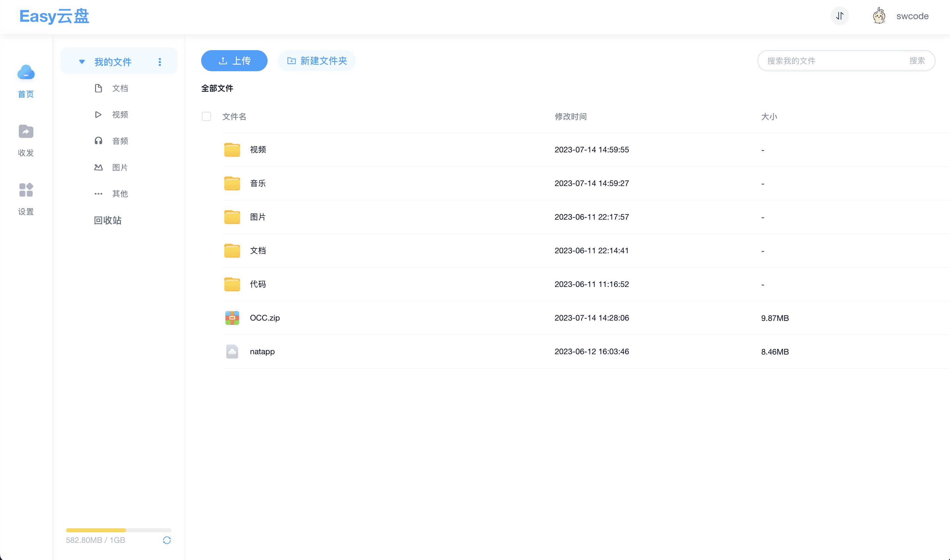The height and width of the screenshot is (560, 950).
Task: Go to the 首页 cloud icon
Action: tap(26, 73)
